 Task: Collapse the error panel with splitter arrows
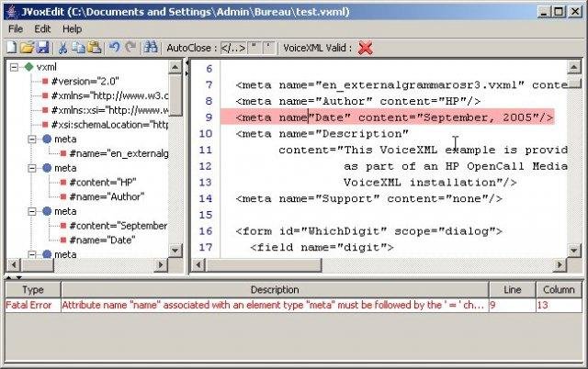pyautogui.click(x=18, y=277)
